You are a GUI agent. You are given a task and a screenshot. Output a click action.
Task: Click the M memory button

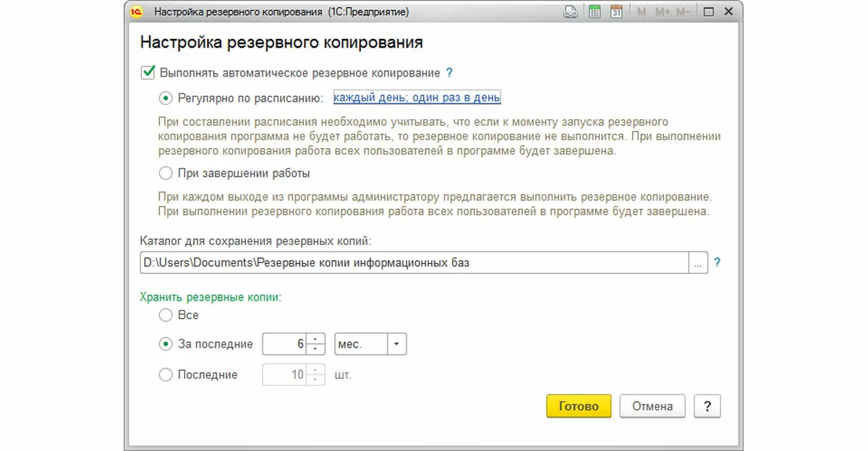642,12
